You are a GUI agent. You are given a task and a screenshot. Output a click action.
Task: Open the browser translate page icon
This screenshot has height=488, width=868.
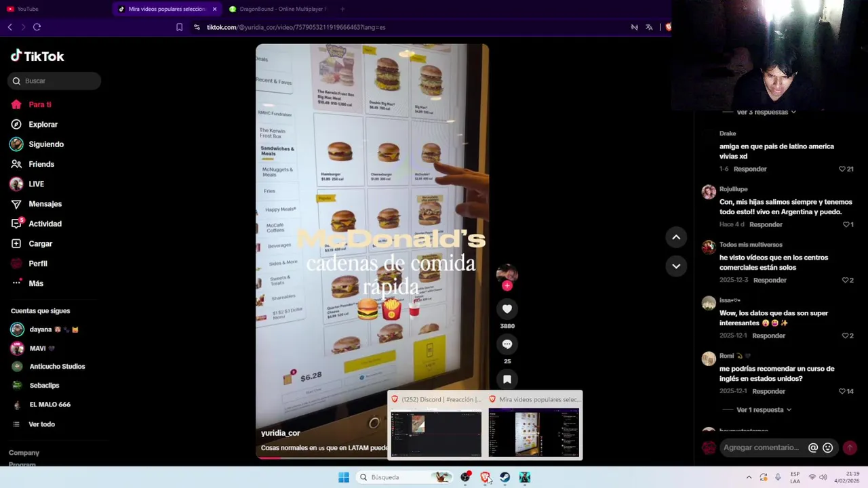(649, 27)
